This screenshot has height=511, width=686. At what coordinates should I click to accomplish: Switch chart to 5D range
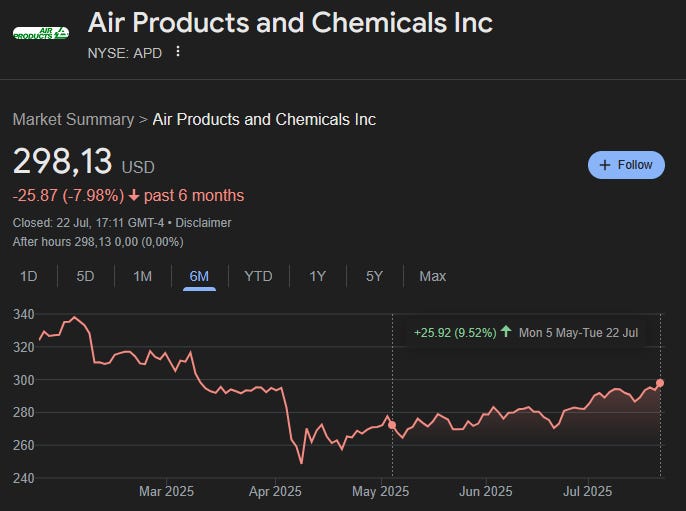(x=85, y=276)
